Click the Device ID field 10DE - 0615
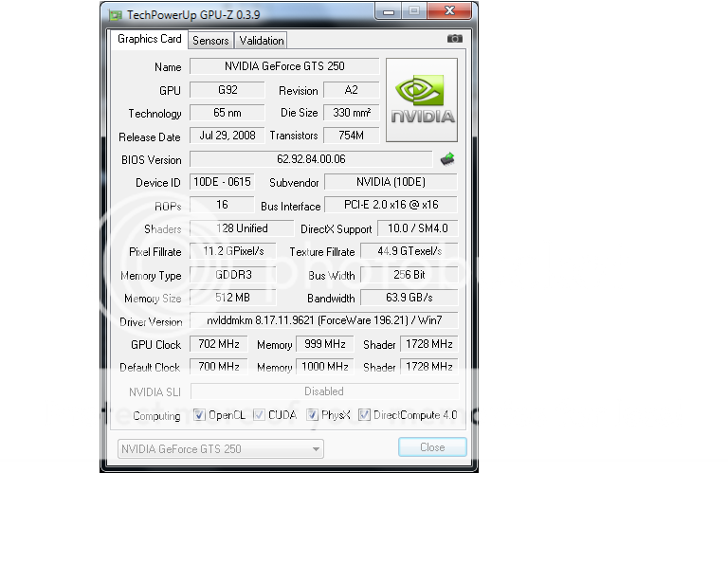The height and width of the screenshot is (582, 728). pos(222,182)
